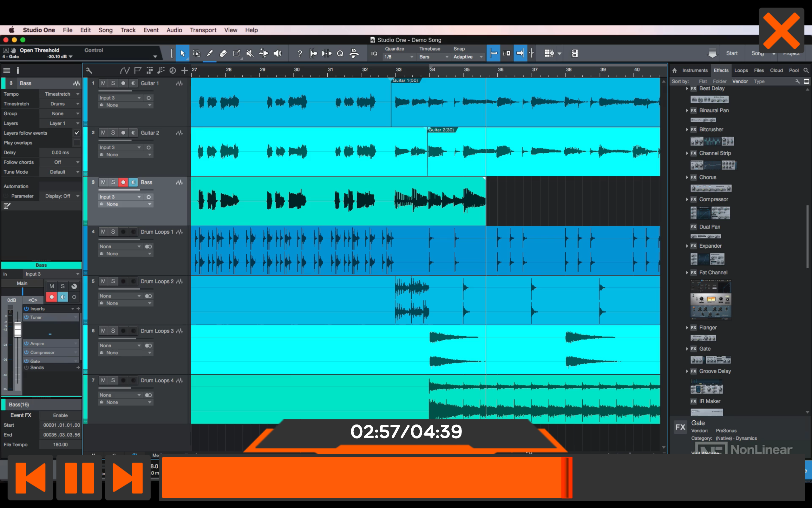This screenshot has width=812, height=508.
Task: Click the video player film icon
Action: [574, 53]
